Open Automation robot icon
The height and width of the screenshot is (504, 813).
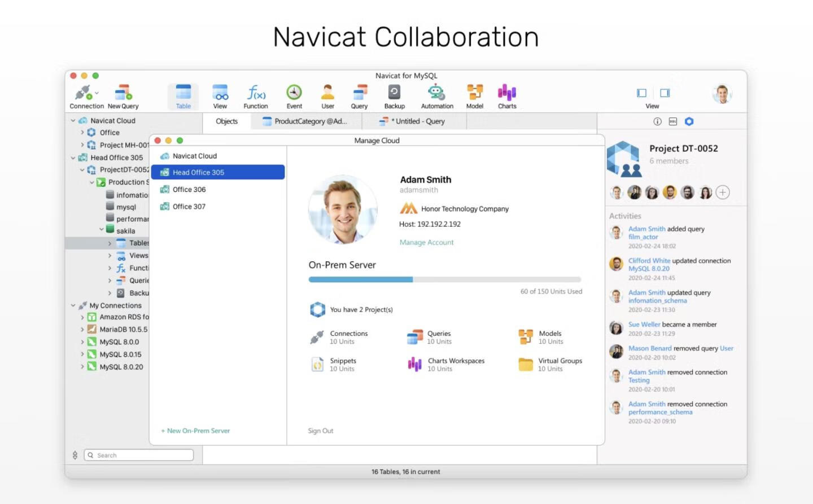click(x=436, y=92)
